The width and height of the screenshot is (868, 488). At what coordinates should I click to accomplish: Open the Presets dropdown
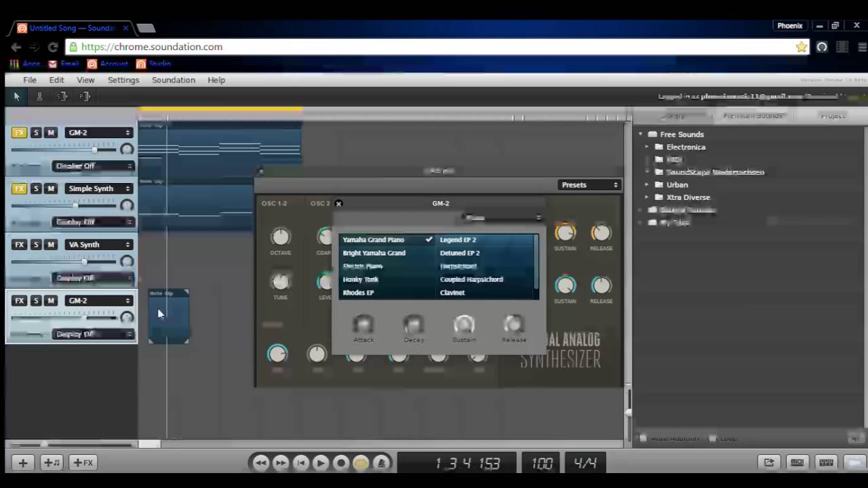(x=589, y=185)
